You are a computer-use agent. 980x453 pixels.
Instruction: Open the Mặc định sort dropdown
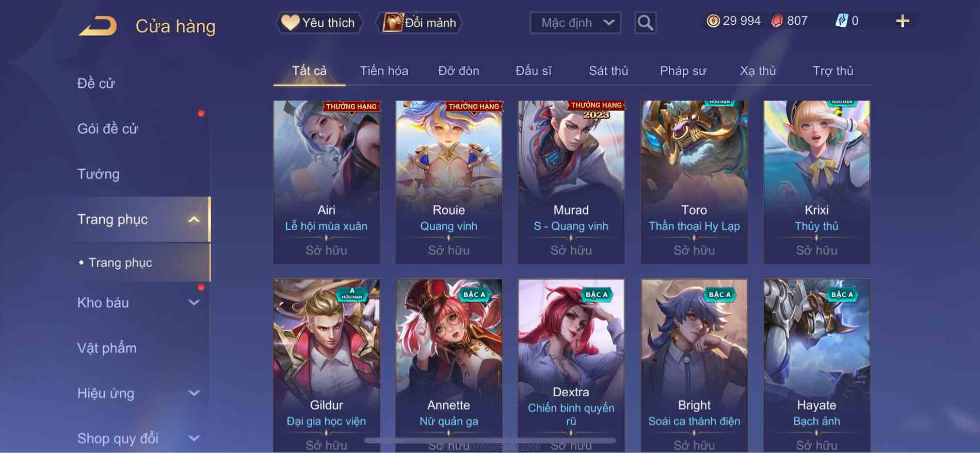575,23
